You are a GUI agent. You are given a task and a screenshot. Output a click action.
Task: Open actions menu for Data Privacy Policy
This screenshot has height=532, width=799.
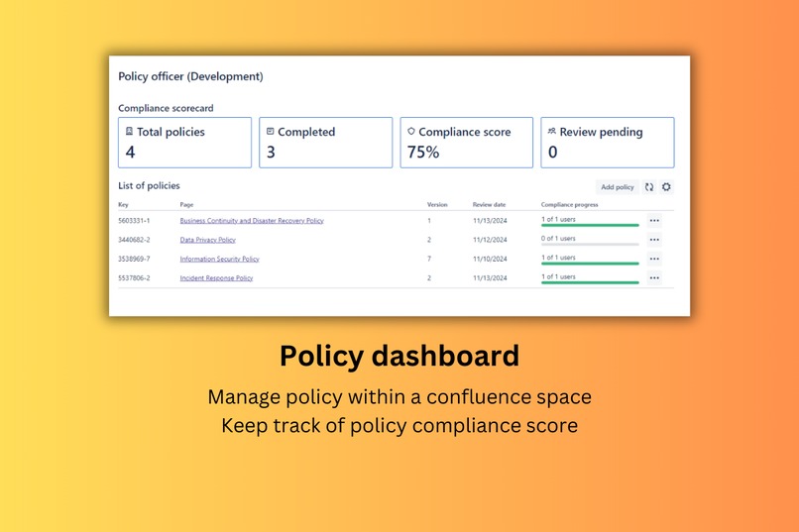pos(654,240)
